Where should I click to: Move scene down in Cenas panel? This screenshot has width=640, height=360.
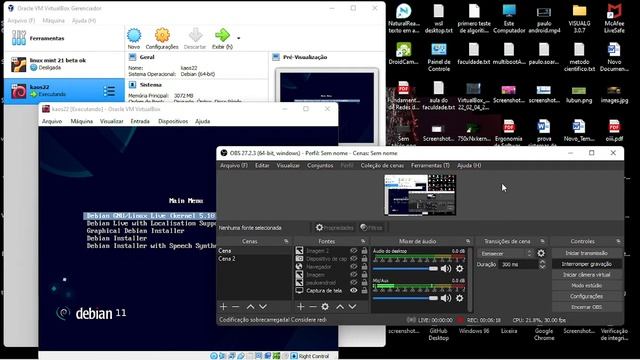click(263, 307)
